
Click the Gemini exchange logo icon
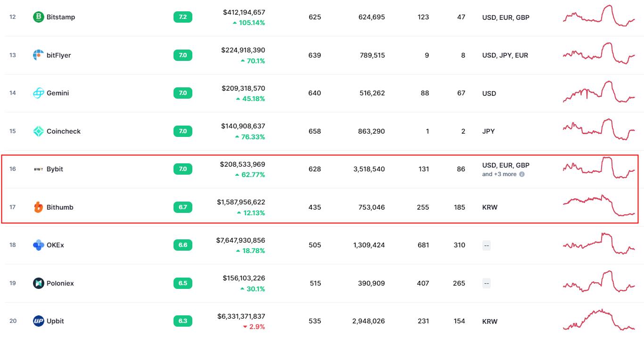[38, 93]
